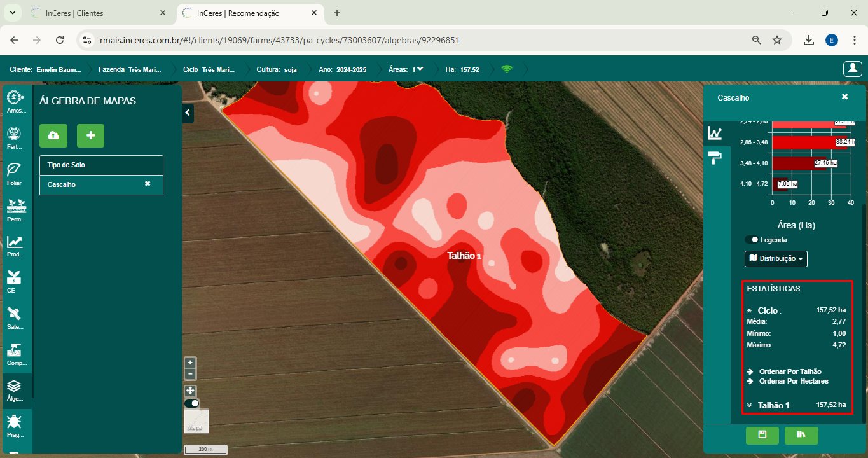Screen dimensions: 868x458
Task: Click site info icon in address bar
Action: pos(88,40)
